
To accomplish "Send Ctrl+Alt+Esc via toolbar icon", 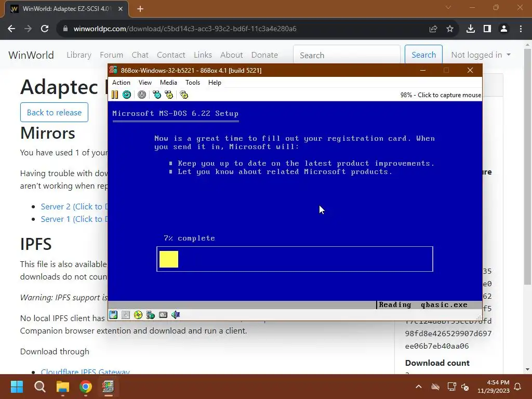I will coord(169,95).
